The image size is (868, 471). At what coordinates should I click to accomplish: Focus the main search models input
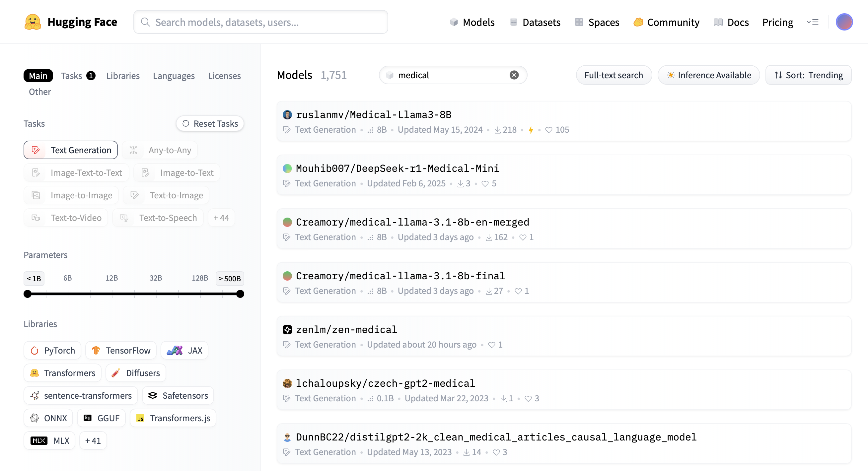[x=261, y=22]
